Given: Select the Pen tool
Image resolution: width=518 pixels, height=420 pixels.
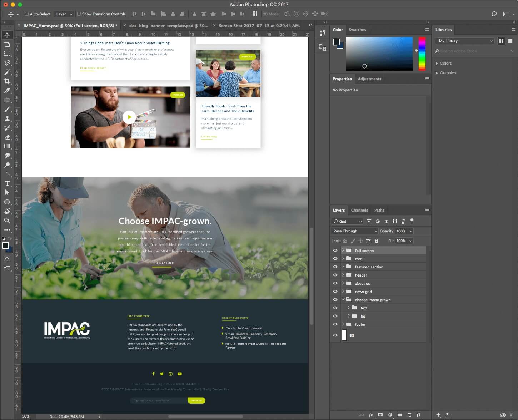Looking at the screenshot, I should pos(7,174).
